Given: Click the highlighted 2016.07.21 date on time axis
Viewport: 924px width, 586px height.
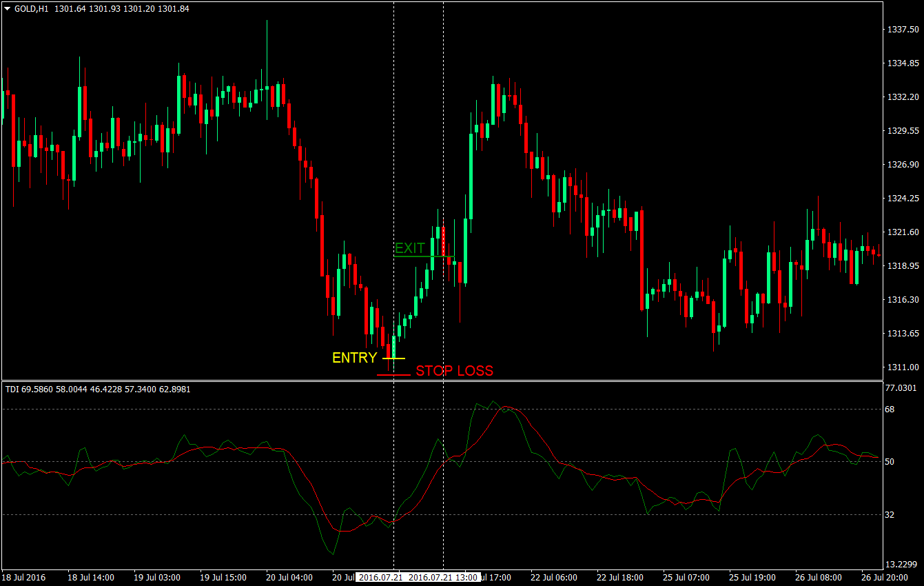Looking at the screenshot, I should point(380,578).
